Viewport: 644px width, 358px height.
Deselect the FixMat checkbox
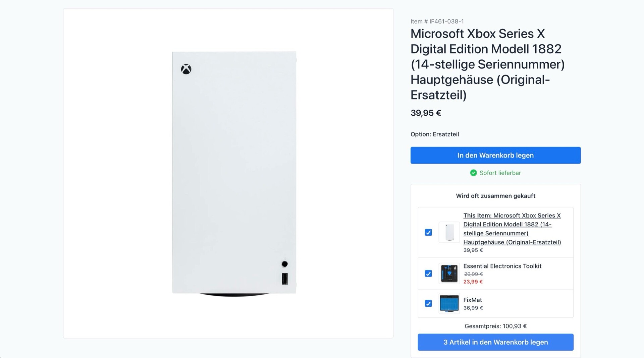point(428,303)
